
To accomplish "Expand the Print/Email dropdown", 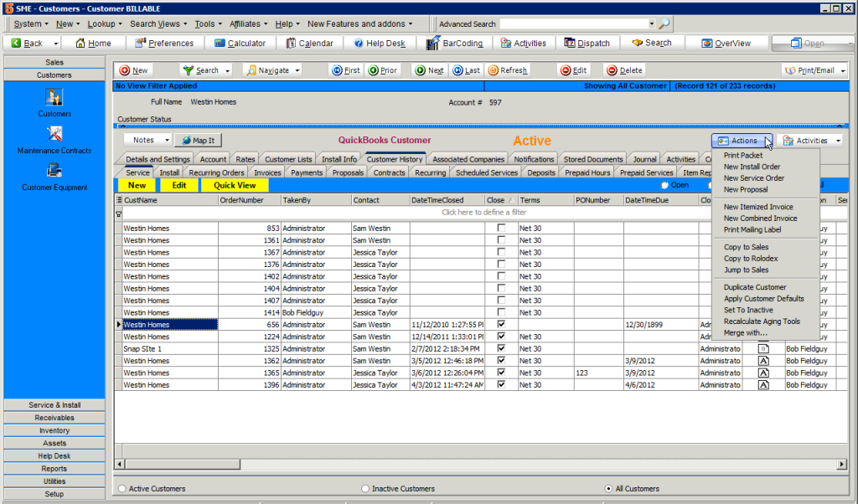I will coord(842,71).
